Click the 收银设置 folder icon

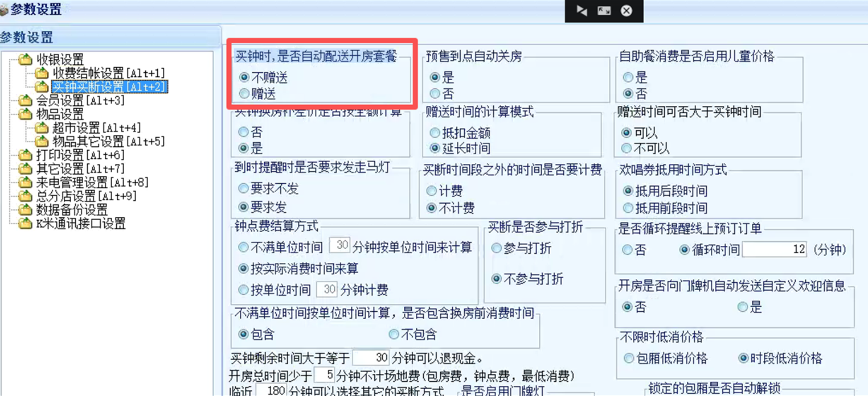point(25,59)
